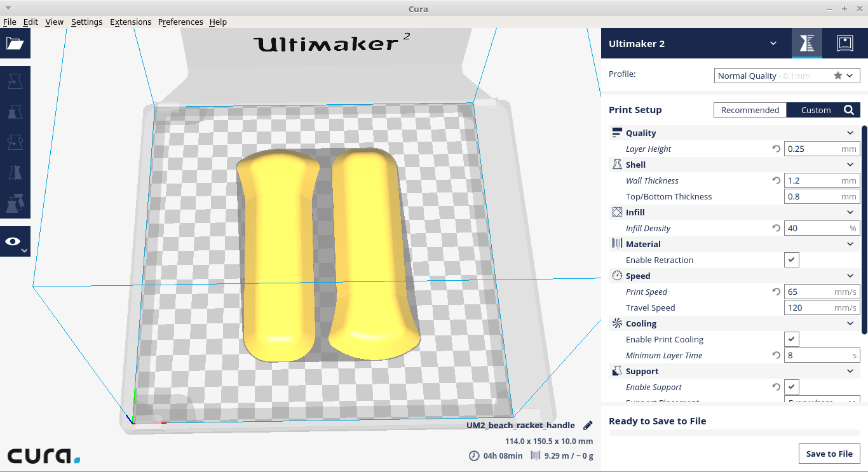868x472 pixels.
Task: Switch to Recommended print setup
Action: tap(750, 110)
